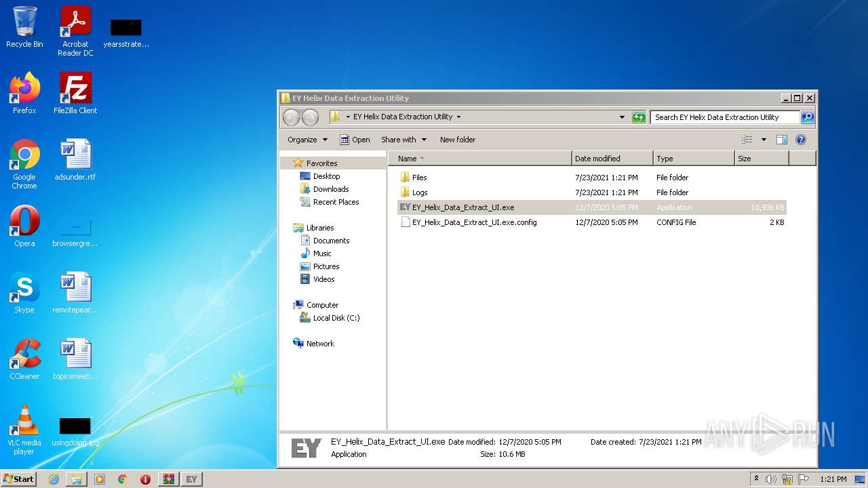The height and width of the screenshot is (488, 868).
Task: Change the view using view icon
Action: coord(747,140)
